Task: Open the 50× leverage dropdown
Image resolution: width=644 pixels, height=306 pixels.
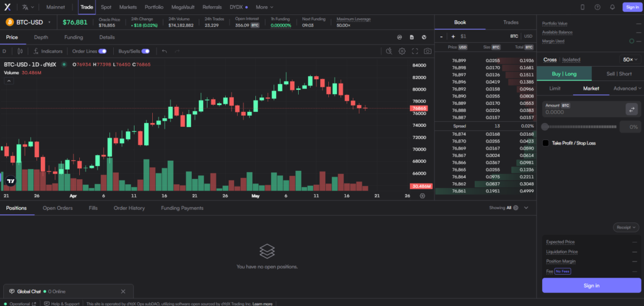Action: point(630,60)
